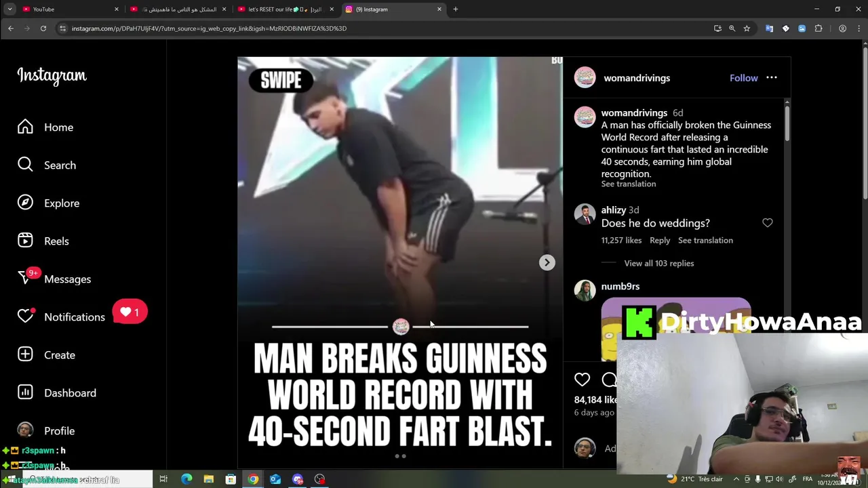This screenshot has width=868, height=488.
Task: Open the Google Translate extension
Action: (769, 28)
